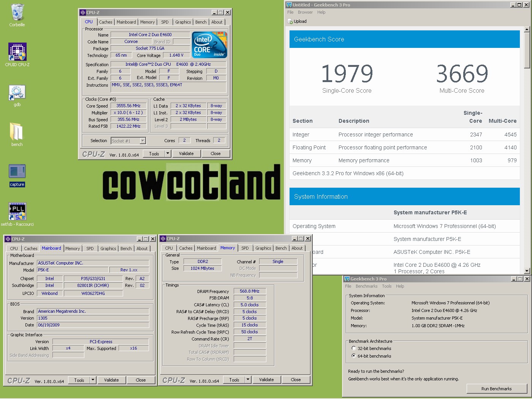Click Validate in Mainboard CPU-Z window
Image resolution: width=532 pixels, height=399 pixels.
click(111, 380)
